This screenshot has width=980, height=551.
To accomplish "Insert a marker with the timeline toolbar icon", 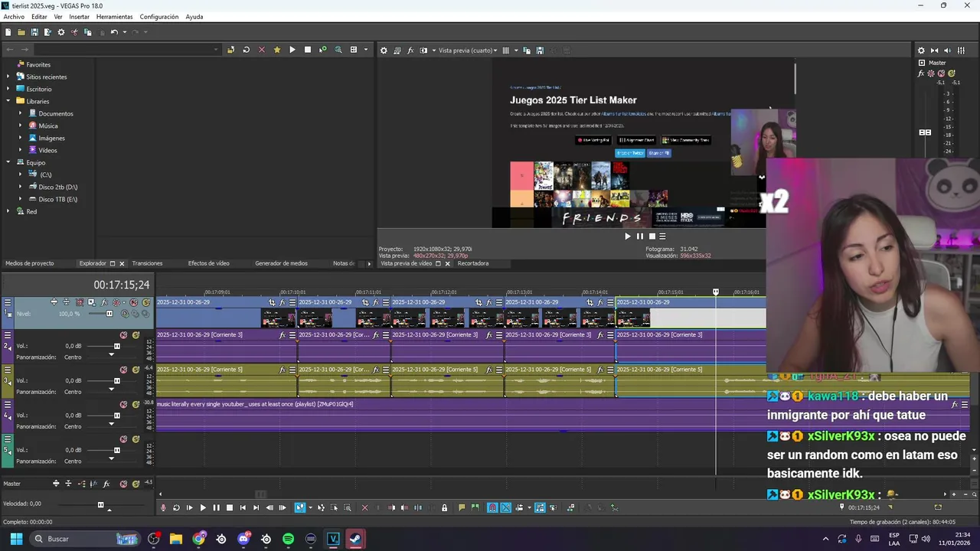I will point(462,507).
